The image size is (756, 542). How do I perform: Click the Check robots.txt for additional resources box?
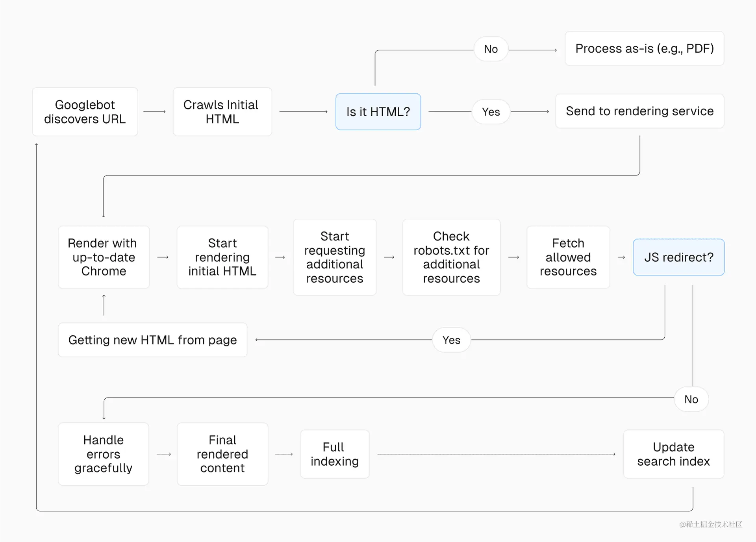click(x=451, y=257)
